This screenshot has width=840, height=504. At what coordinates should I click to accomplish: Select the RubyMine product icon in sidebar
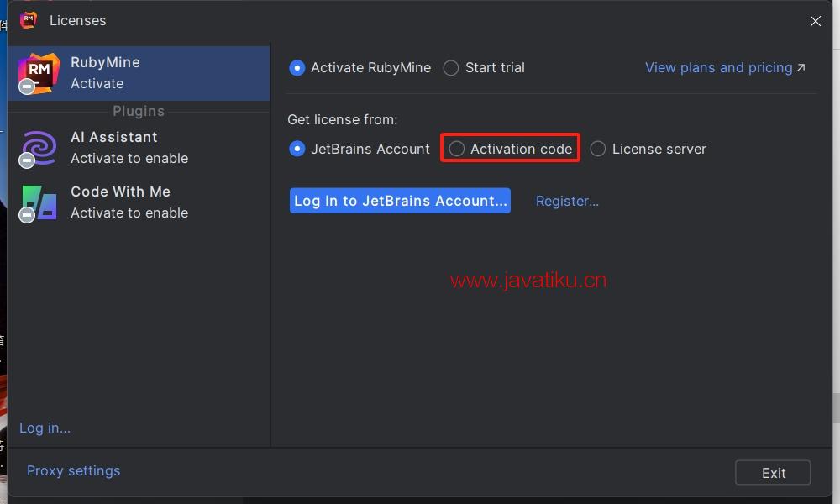point(39,73)
